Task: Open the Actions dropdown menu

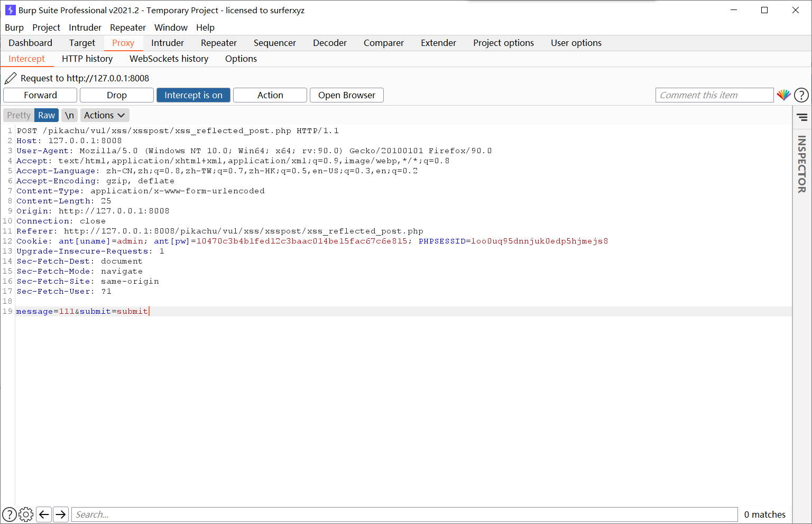Action: pyautogui.click(x=104, y=115)
